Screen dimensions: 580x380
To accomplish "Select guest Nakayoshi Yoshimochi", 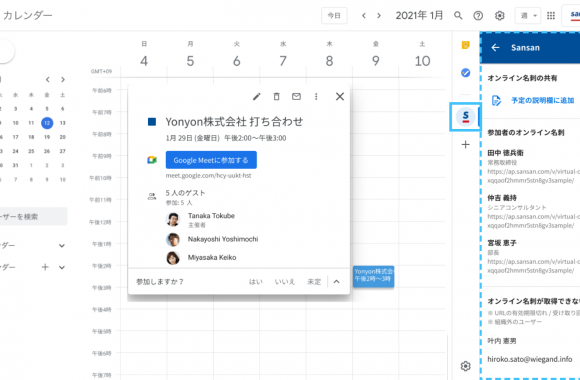I will tap(223, 239).
